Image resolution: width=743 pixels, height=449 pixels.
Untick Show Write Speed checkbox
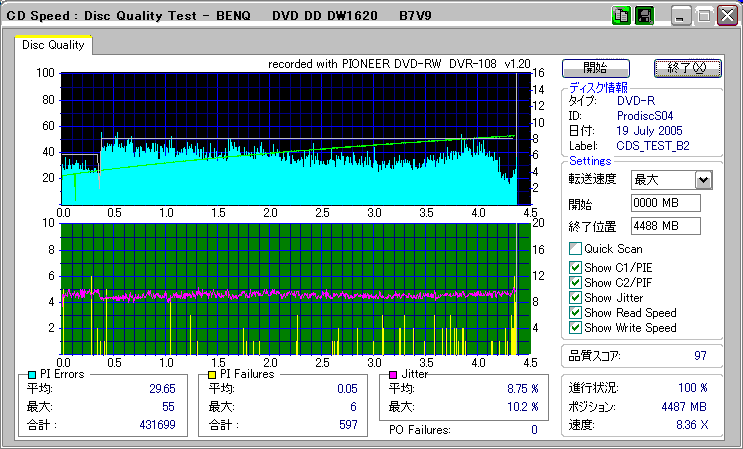tap(575, 327)
